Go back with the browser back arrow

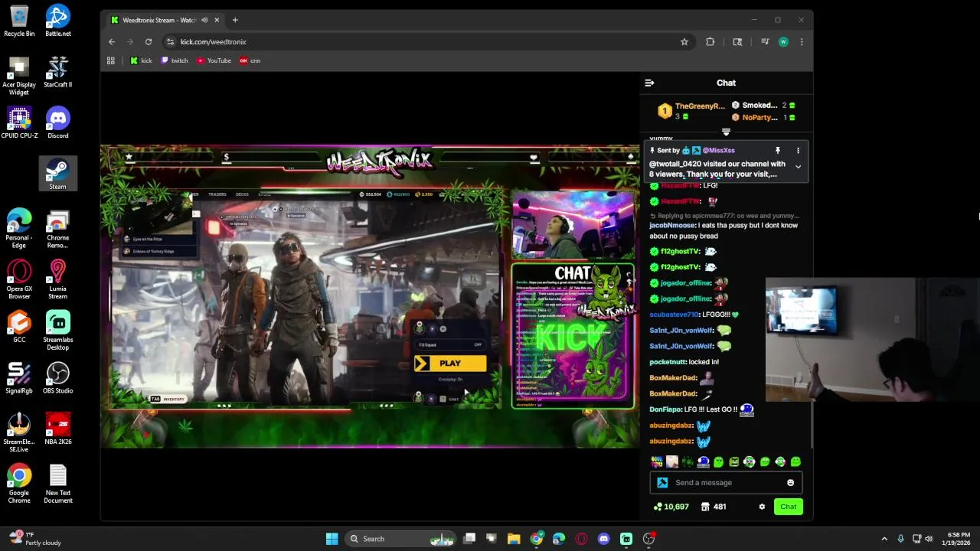coord(112,42)
